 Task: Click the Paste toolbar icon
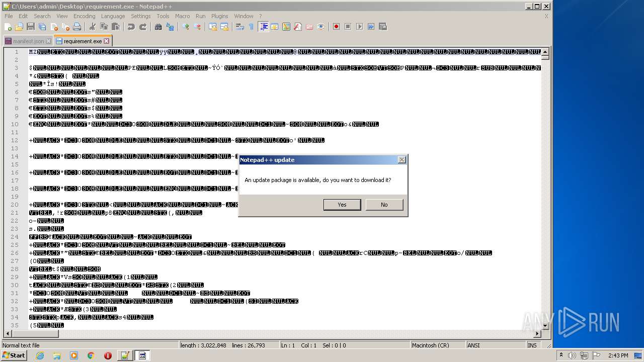tap(116, 27)
